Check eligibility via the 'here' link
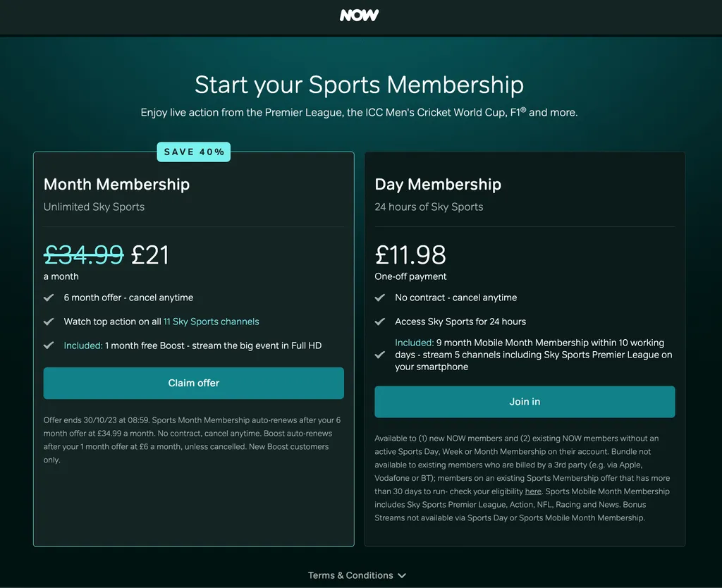Image resolution: width=722 pixels, height=588 pixels. tap(533, 491)
